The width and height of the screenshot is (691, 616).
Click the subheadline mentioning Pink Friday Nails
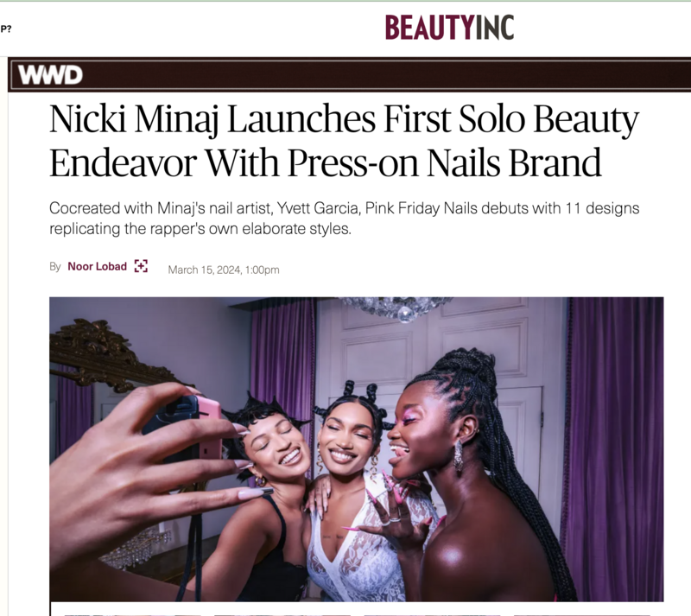tap(344, 219)
